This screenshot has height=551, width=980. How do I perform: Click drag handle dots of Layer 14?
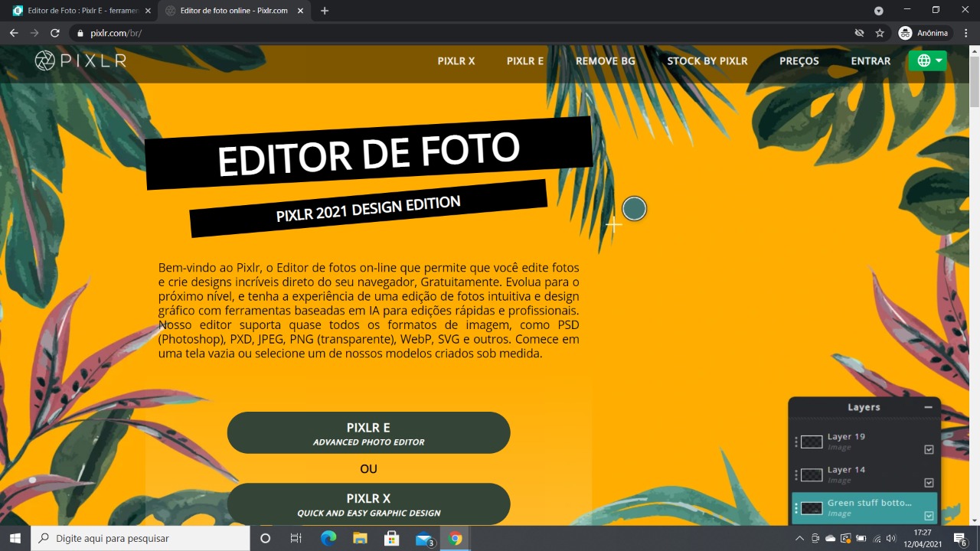(x=796, y=474)
